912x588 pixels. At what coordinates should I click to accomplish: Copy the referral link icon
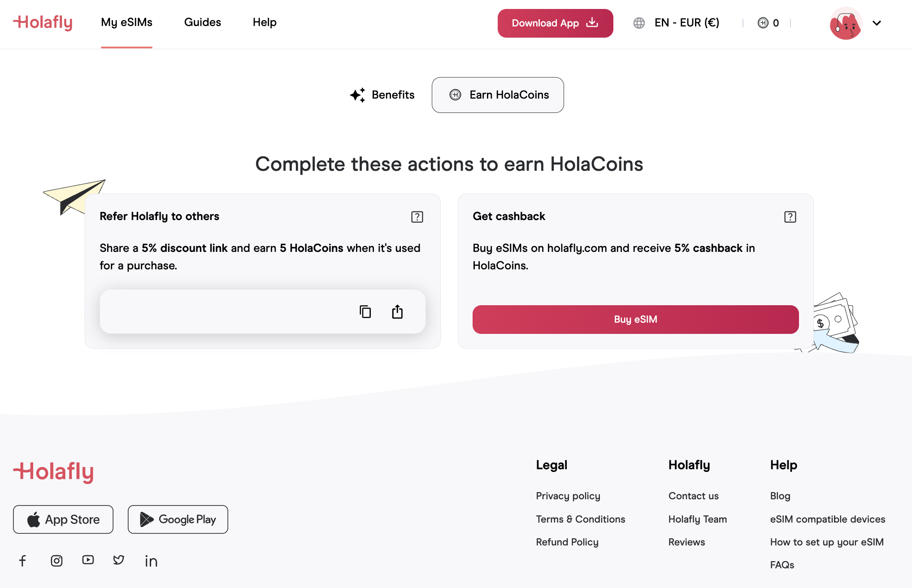coord(365,311)
